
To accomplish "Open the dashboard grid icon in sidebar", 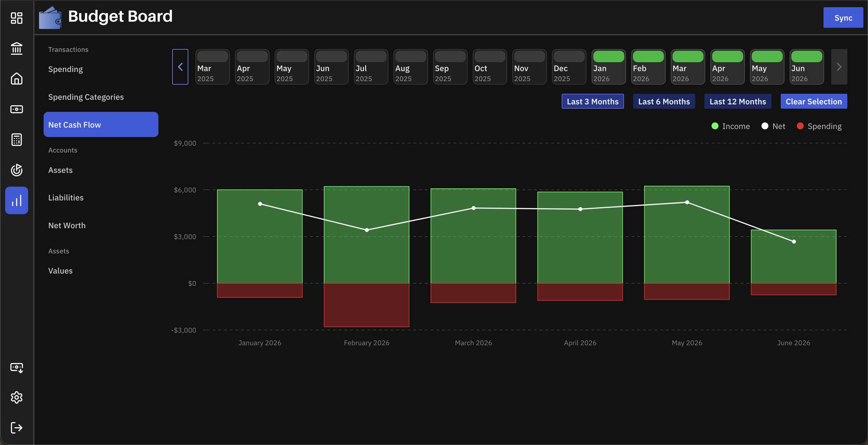I will 17,18.
